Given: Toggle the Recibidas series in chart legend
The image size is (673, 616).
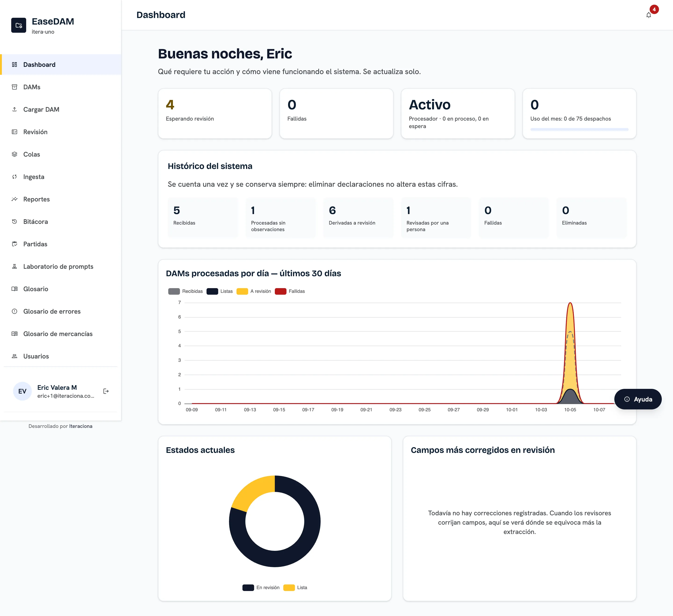Looking at the screenshot, I should (186, 291).
